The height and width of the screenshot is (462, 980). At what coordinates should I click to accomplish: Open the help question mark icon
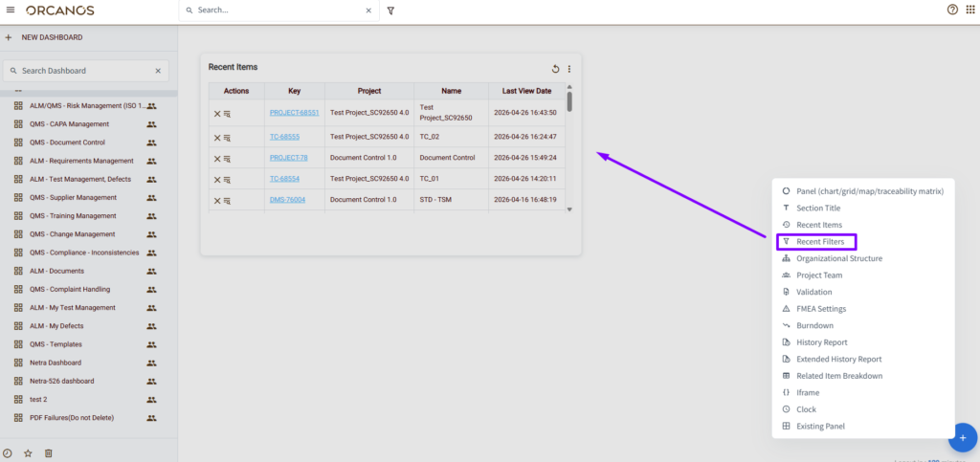coord(952,10)
